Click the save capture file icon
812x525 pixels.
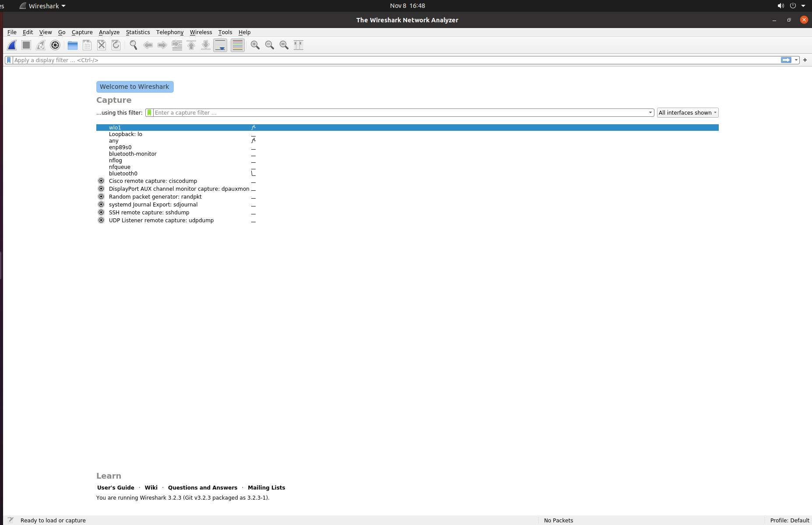pyautogui.click(x=87, y=45)
